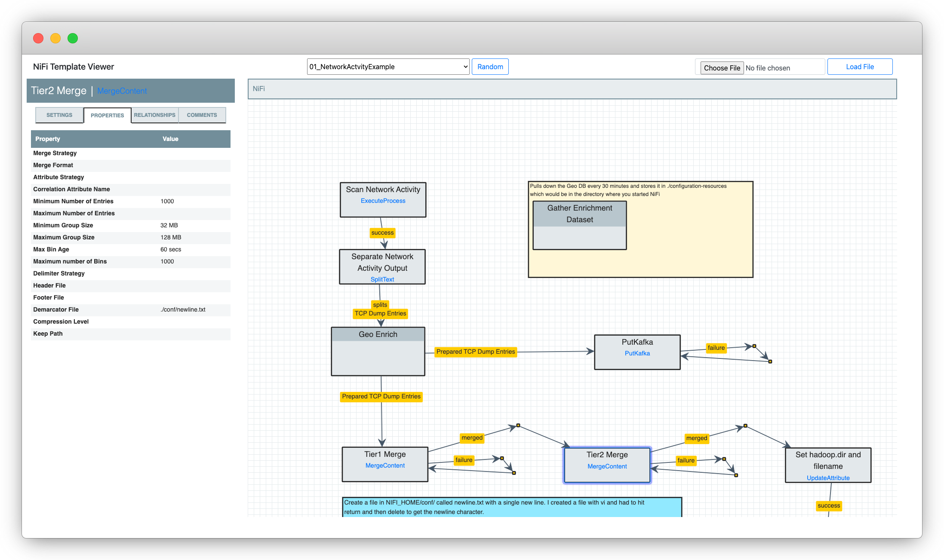This screenshot has width=944, height=560.
Task: Click success label below Scan Network Activity
Action: 382,233
